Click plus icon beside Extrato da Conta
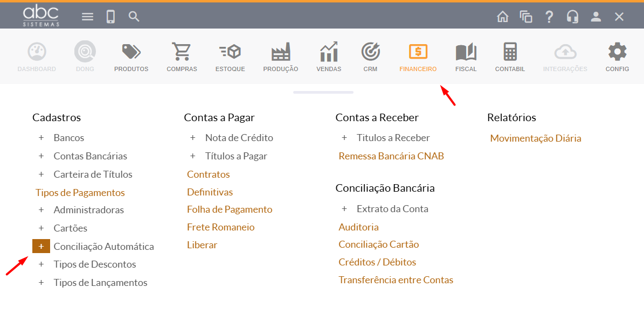 344,209
